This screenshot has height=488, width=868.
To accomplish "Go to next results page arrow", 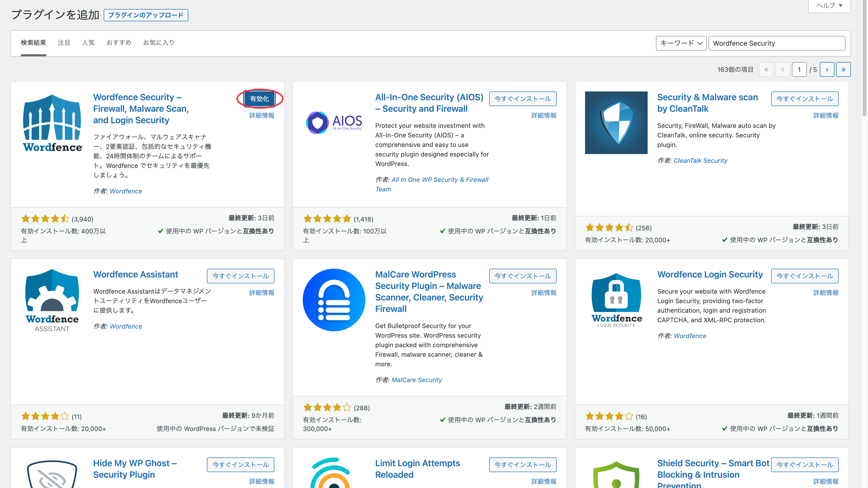I will pos(827,69).
